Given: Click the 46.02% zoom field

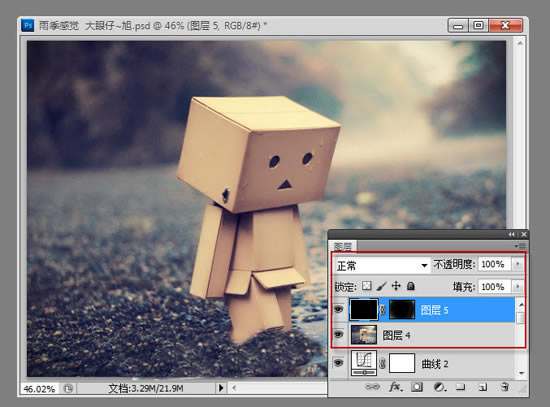Looking at the screenshot, I should click(40, 389).
